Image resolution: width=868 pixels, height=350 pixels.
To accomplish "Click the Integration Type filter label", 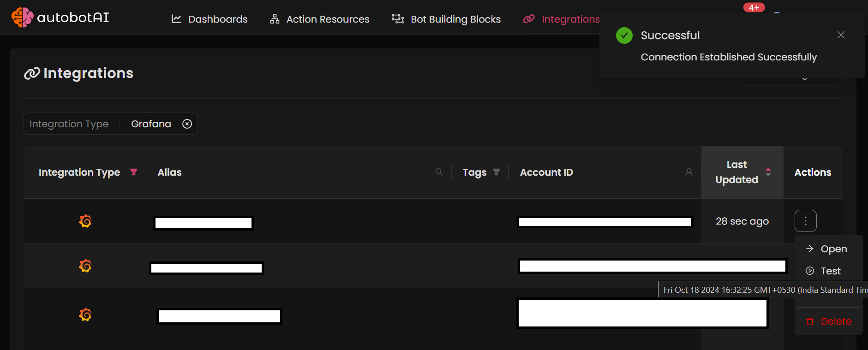I will coord(69,124).
